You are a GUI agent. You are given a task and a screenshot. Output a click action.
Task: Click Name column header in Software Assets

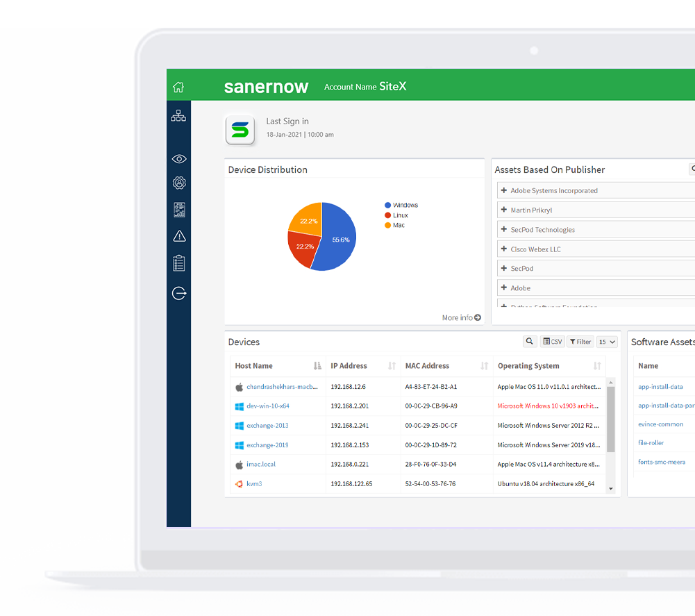coord(648,366)
